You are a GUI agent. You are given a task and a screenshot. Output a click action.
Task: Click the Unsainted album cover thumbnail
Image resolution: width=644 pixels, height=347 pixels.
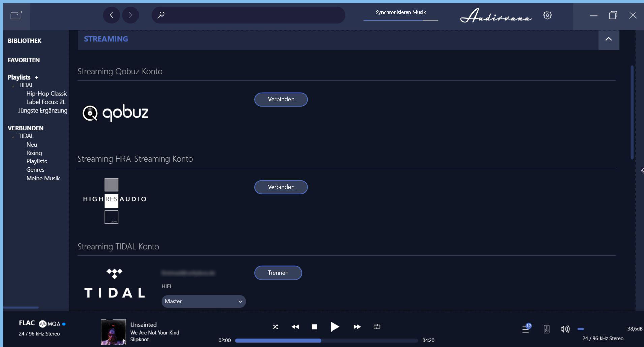(114, 332)
